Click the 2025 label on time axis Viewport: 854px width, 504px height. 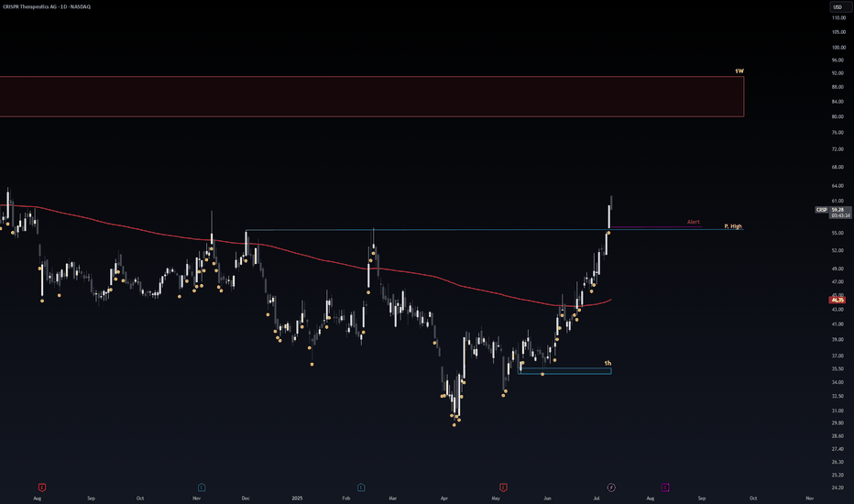pos(297,498)
